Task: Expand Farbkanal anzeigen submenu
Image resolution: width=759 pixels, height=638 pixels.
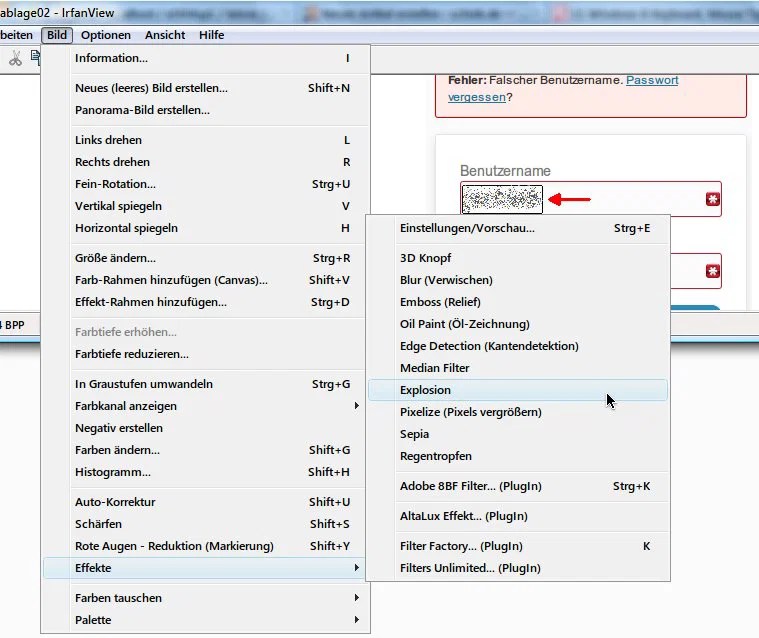Action: tap(206, 406)
